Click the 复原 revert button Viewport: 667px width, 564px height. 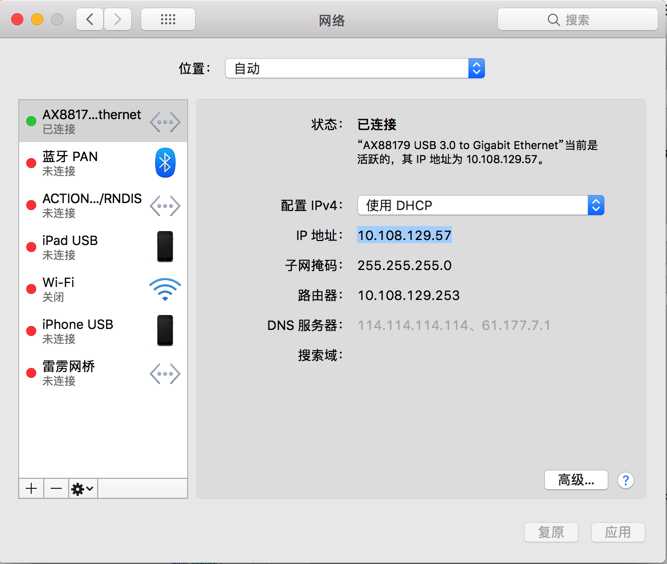click(551, 532)
